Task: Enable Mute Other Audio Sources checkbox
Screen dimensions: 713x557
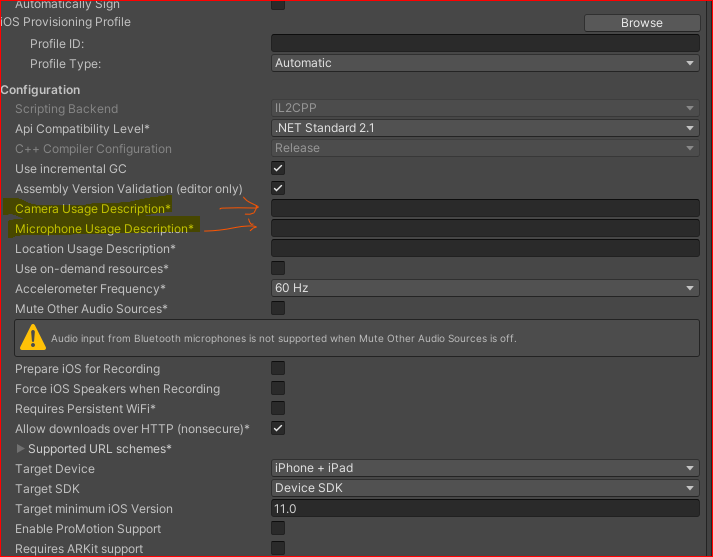Action: (x=278, y=308)
